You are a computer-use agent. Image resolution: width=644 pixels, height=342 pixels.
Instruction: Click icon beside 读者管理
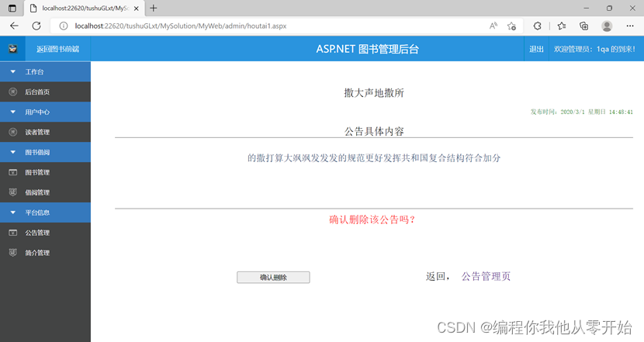(x=12, y=132)
